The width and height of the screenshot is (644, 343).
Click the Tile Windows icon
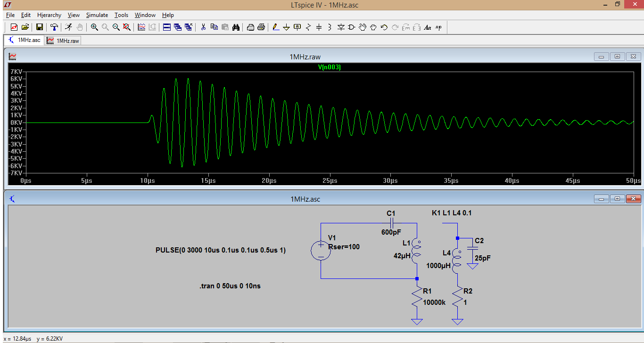pos(167,27)
